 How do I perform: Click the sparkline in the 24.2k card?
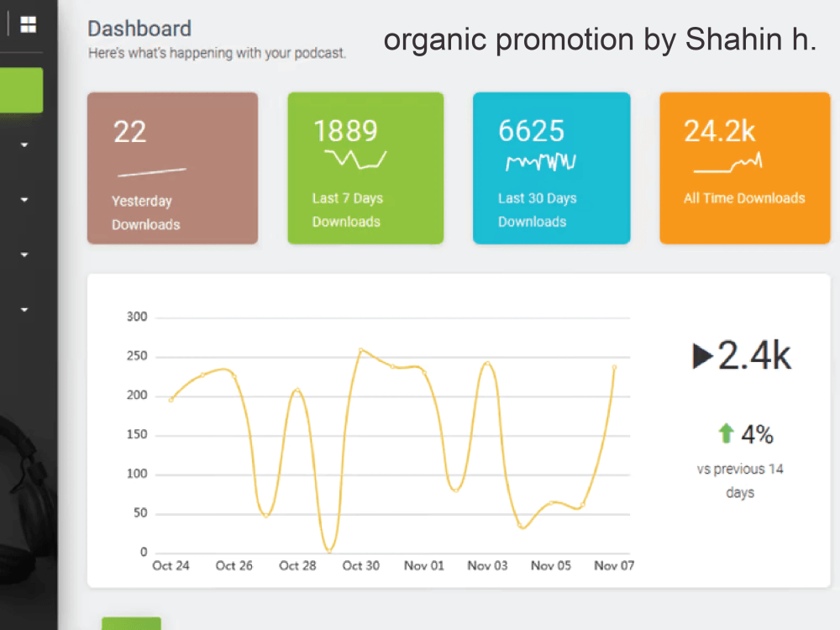point(727,163)
